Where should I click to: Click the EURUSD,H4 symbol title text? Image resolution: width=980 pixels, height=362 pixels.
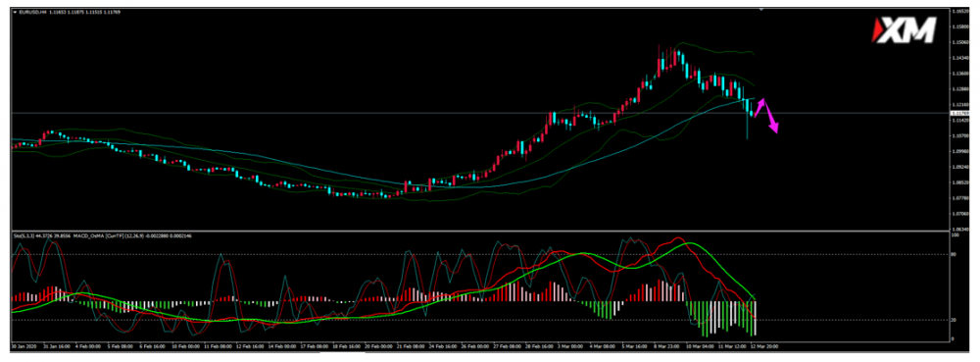pyautogui.click(x=31, y=12)
